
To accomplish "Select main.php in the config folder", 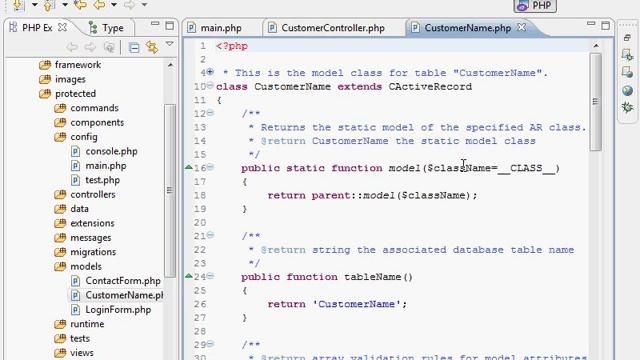I will tap(106, 166).
